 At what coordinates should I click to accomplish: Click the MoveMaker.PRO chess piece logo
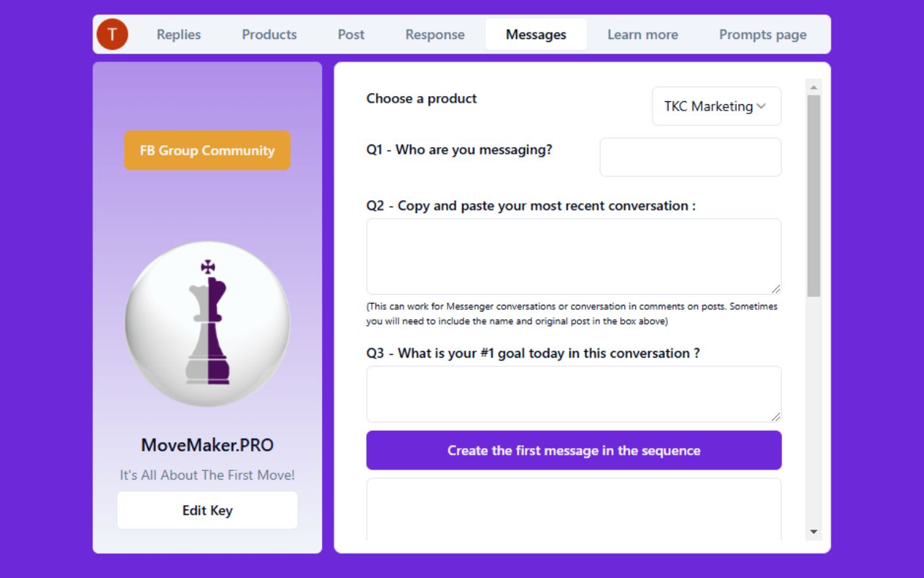point(207,324)
